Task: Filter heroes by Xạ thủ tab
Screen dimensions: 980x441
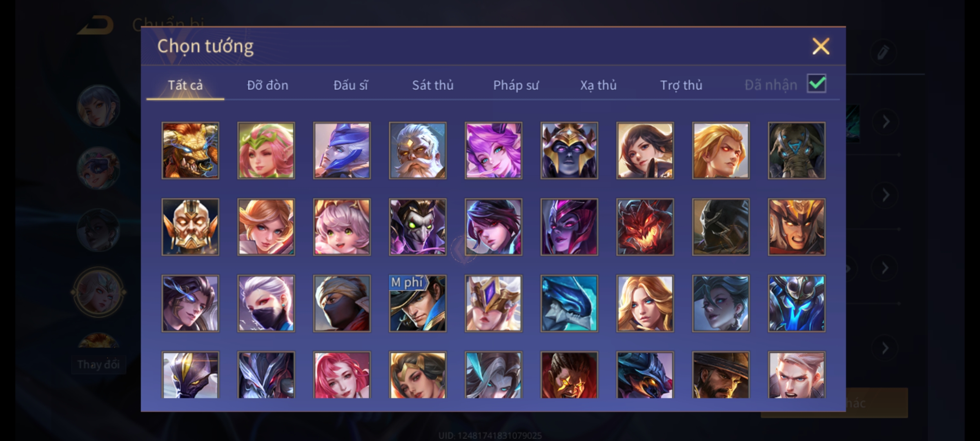Action: click(599, 85)
